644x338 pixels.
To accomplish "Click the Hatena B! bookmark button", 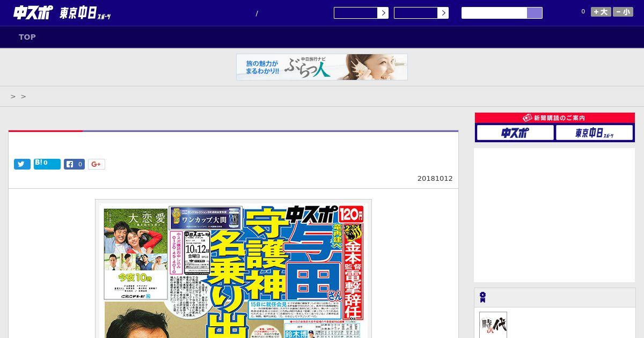I will coord(47,164).
